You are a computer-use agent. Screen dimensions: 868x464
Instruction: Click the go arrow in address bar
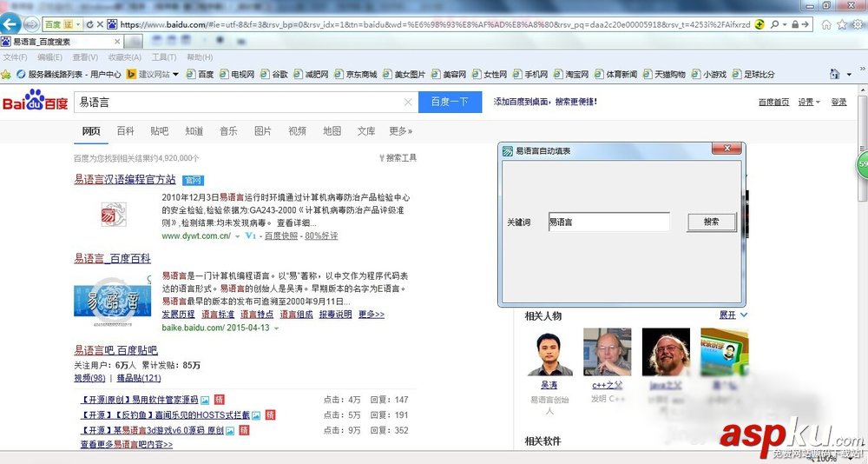click(805, 24)
